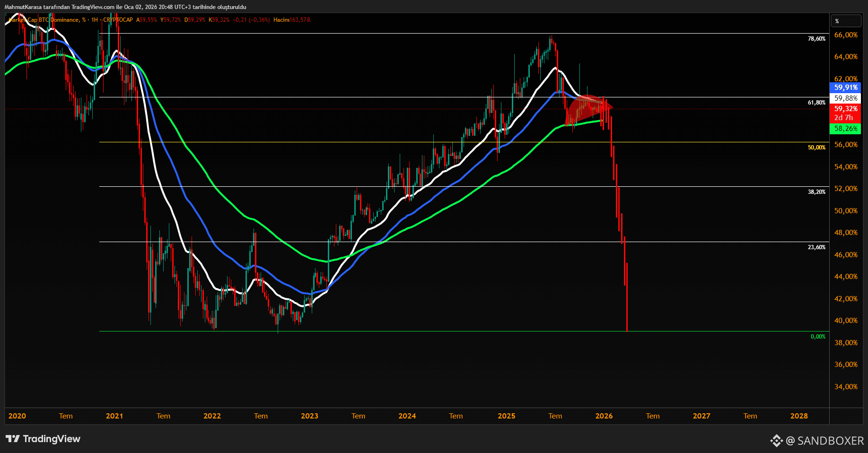Click the 2026 label on time axis
Screen dimensions: 868x453
tap(604, 416)
